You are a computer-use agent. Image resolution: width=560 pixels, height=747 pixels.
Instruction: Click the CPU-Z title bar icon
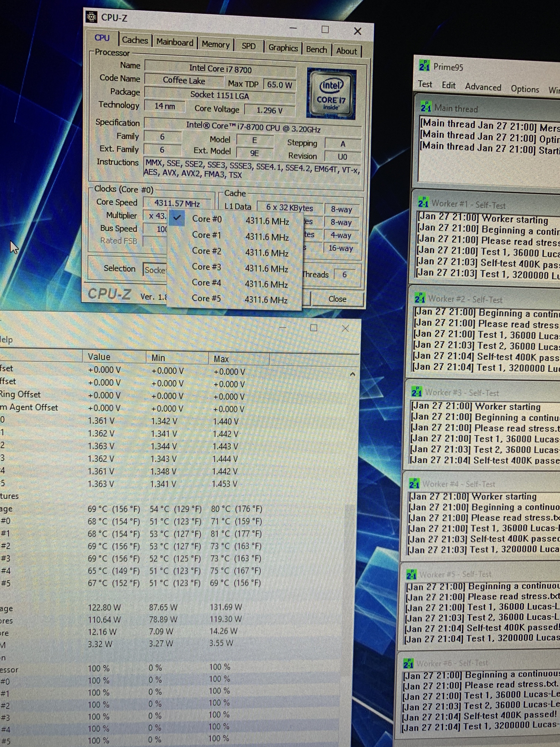tap(91, 16)
